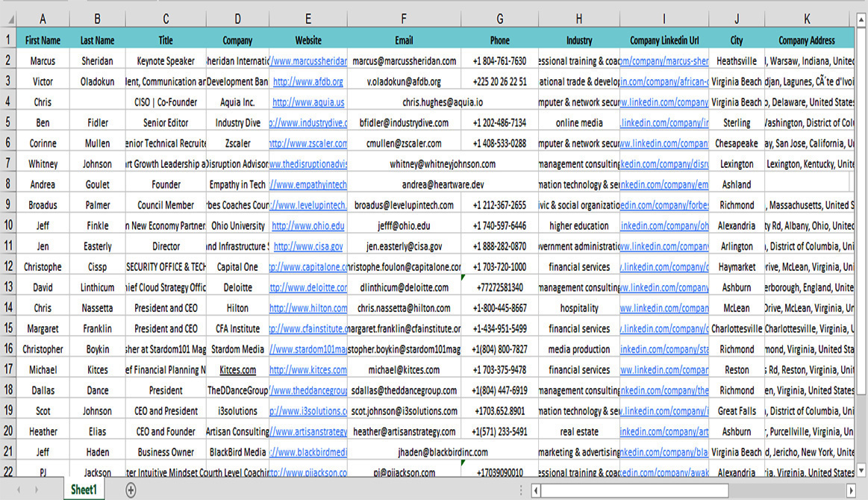Open the http://www.ohio.edu link
The height and width of the screenshot is (500, 868).
pyautogui.click(x=308, y=225)
